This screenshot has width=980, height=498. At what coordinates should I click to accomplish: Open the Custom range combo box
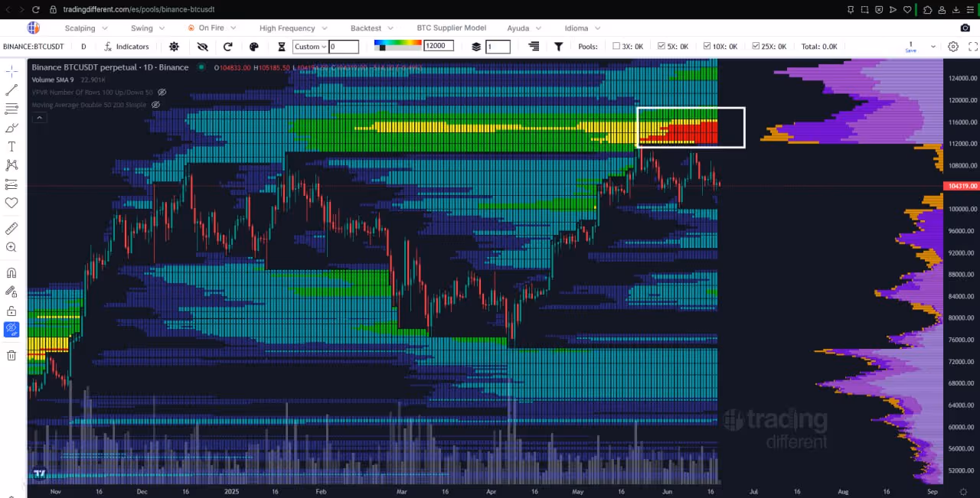click(x=310, y=47)
